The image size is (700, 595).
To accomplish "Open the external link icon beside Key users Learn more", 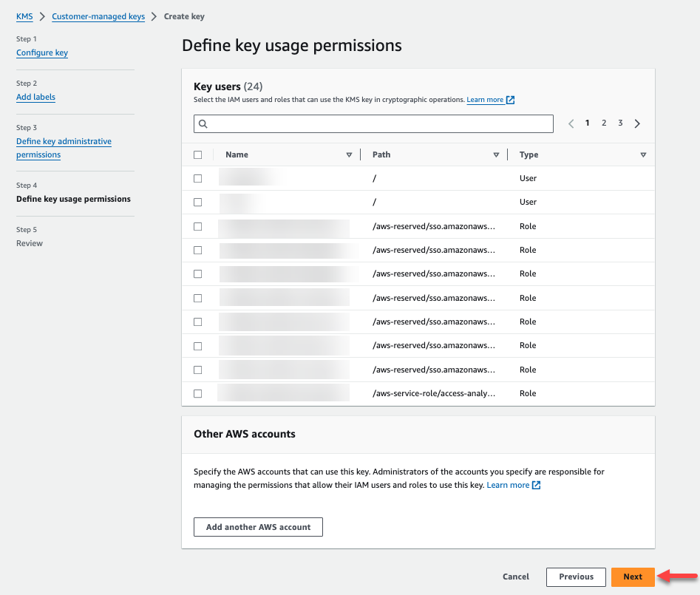I will pyautogui.click(x=510, y=100).
